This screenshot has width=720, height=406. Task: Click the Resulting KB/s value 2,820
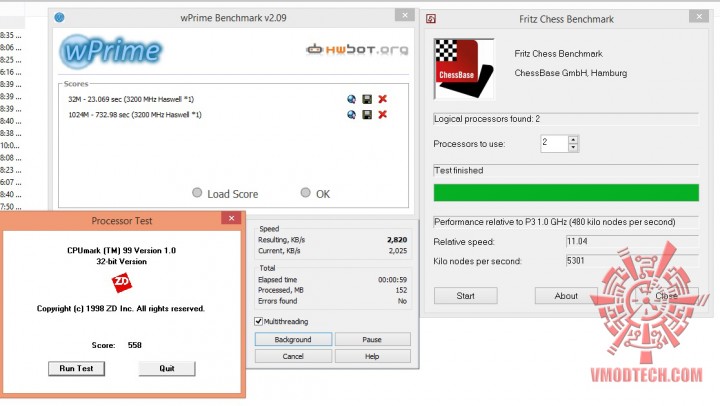(397, 240)
